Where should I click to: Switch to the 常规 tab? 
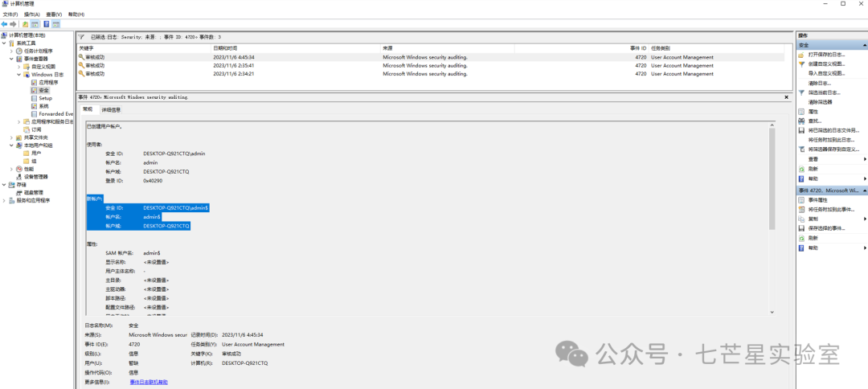[88, 109]
